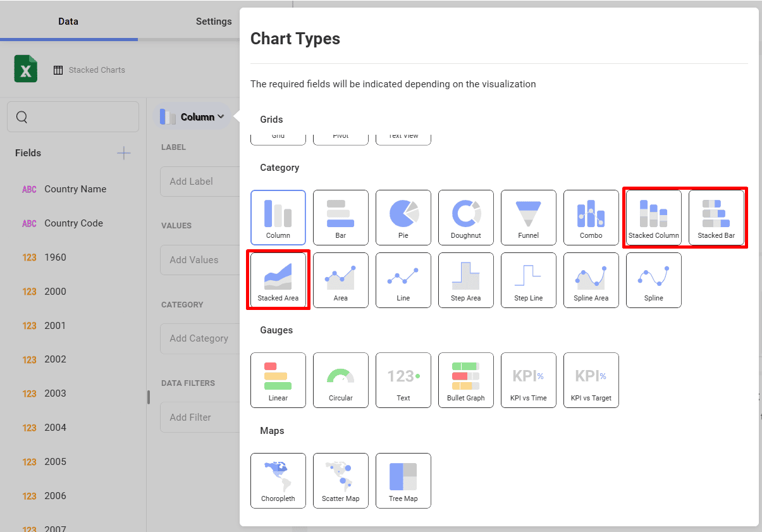
Task: Pick the Tree Map visualization
Action: (x=403, y=481)
